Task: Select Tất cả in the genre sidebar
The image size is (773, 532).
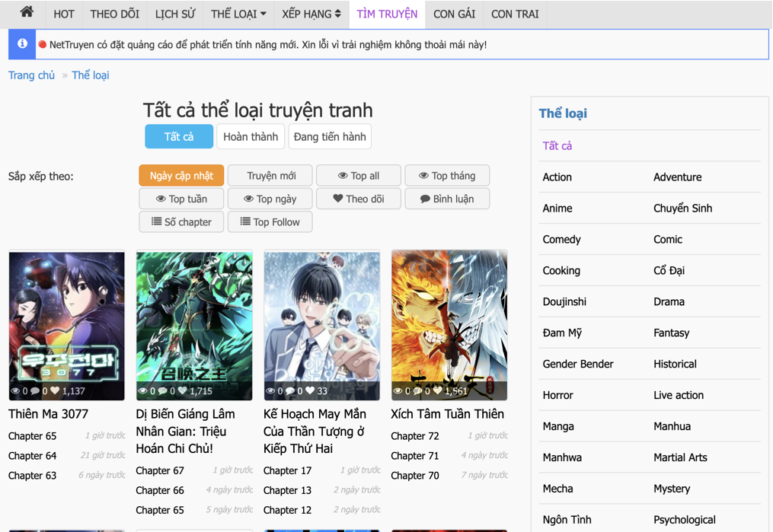Action: 557,146
